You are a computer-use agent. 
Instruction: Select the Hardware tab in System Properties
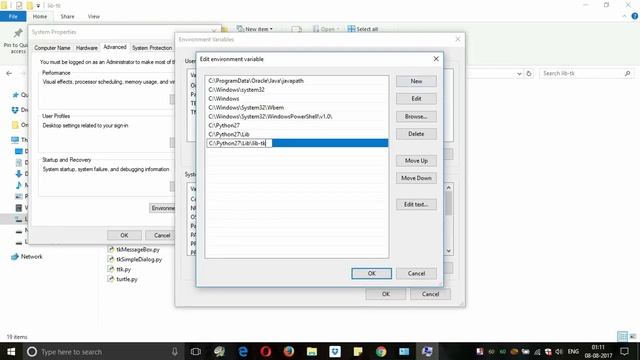[x=87, y=48]
